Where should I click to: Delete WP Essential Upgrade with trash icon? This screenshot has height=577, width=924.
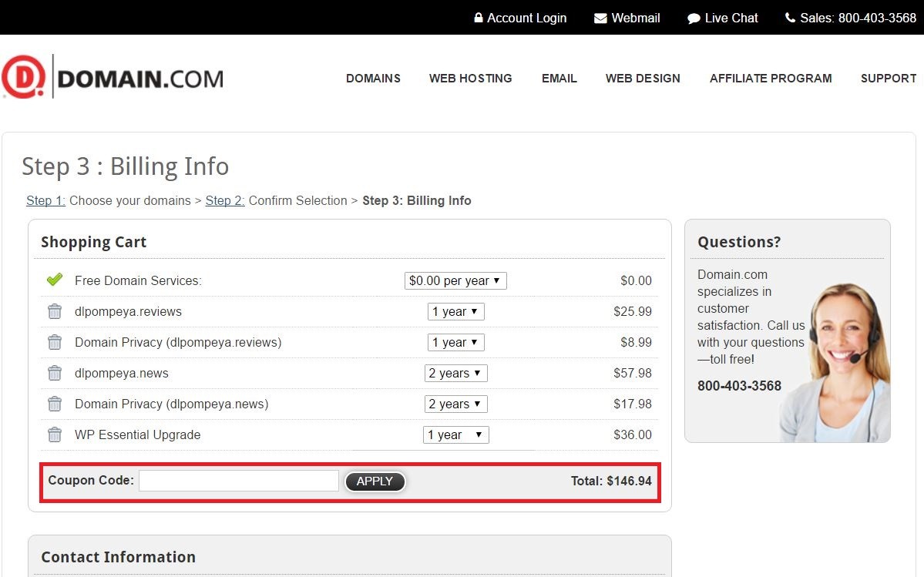coord(55,434)
